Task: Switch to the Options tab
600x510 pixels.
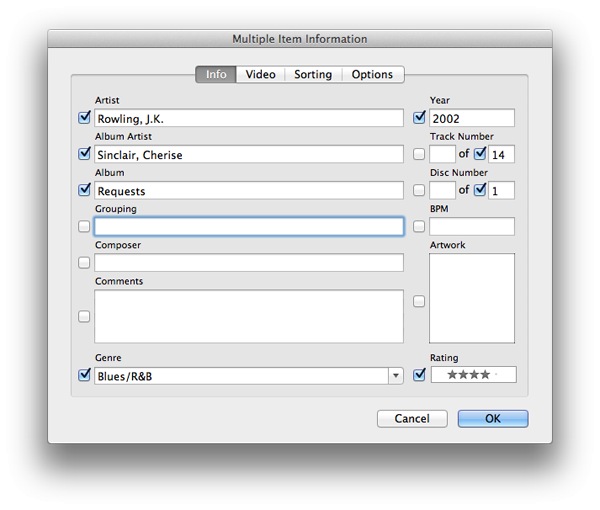Action: (x=372, y=74)
